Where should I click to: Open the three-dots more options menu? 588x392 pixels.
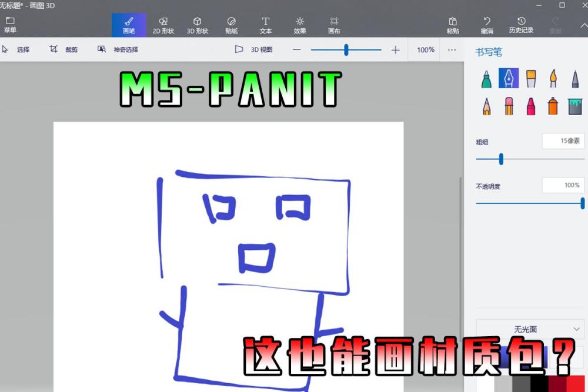pos(452,50)
